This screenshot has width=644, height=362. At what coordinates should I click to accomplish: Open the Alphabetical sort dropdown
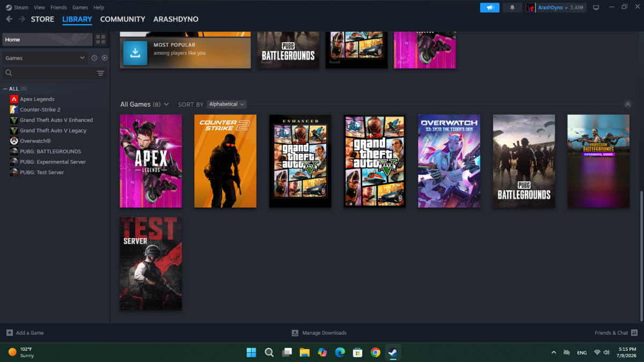tap(227, 104)
